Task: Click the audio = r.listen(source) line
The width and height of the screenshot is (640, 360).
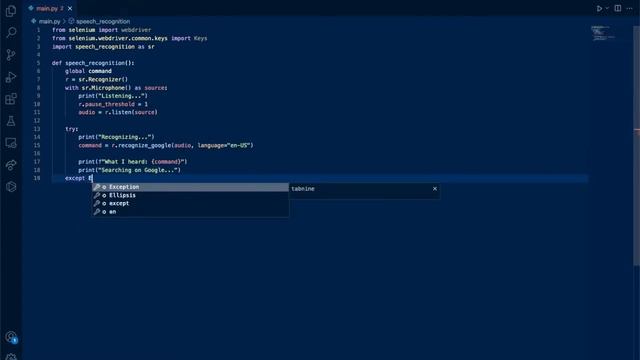Action: point(118,112)
